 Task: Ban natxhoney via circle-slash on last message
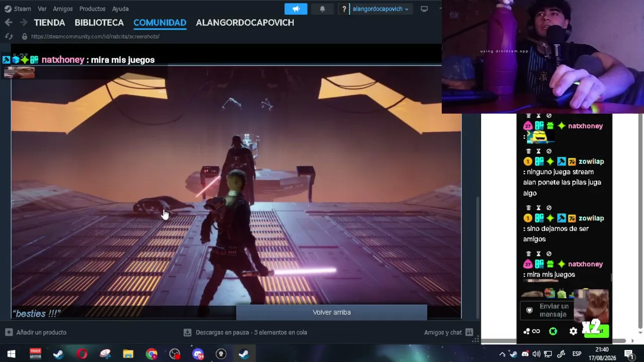pos(549,254)
